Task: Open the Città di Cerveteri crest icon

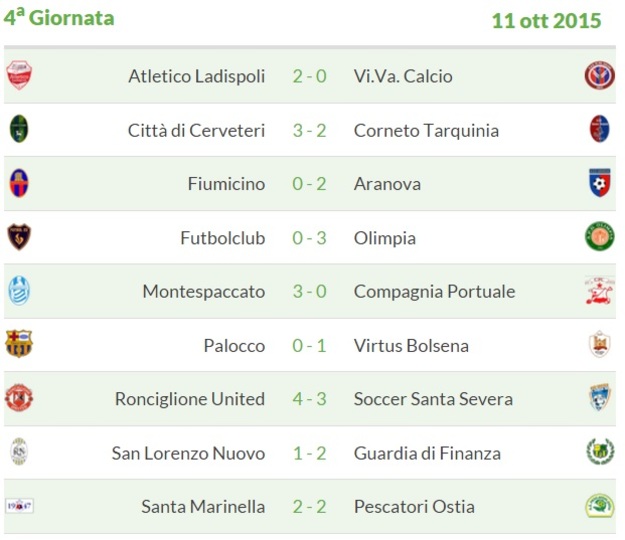Action: pyautogui.click(x=19, y=129)
